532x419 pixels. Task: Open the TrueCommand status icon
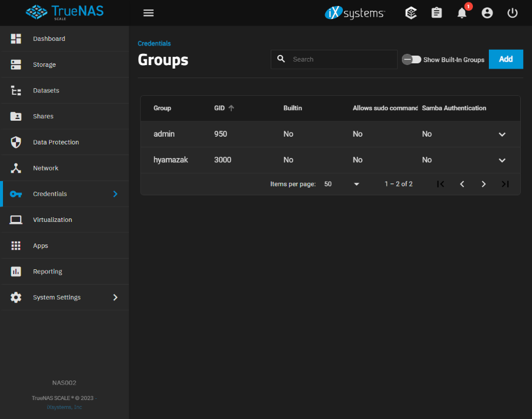pyautogui.click(x=411, y=13)
